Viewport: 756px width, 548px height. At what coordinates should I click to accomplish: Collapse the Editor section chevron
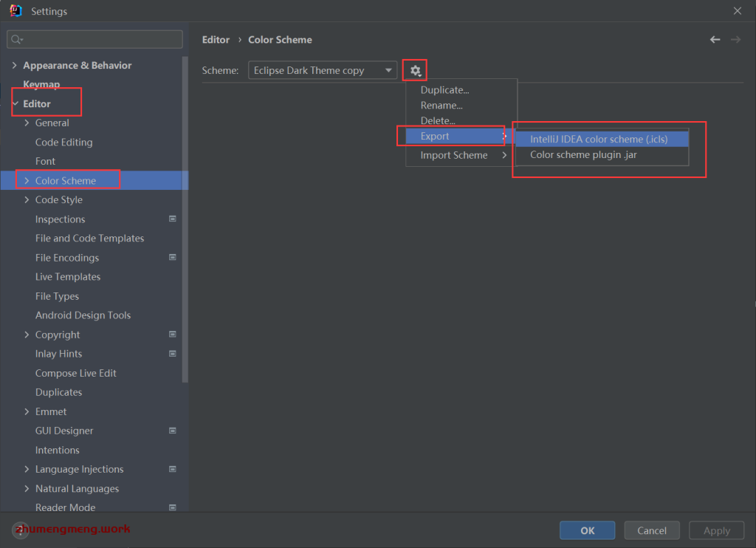coord(15,104)
